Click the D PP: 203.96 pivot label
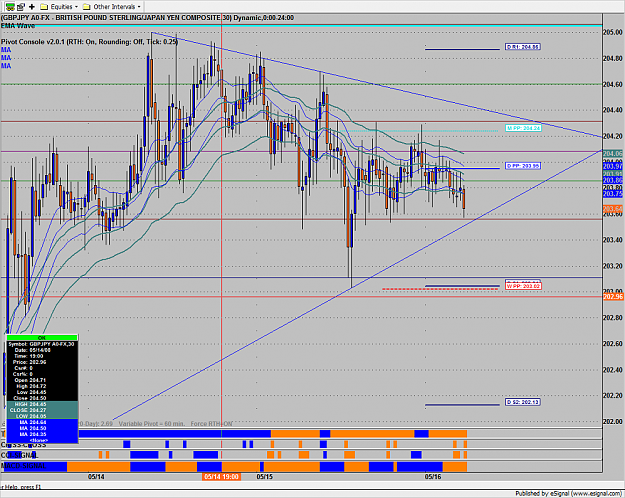The image size is (625, 498). tap(523, 165)
